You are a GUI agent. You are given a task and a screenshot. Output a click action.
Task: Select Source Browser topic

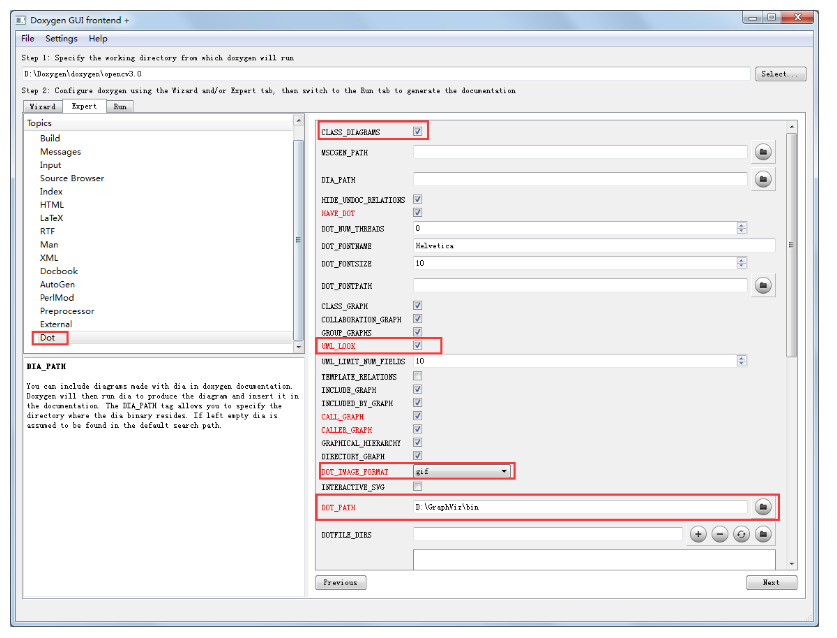(x=72, y=178)
